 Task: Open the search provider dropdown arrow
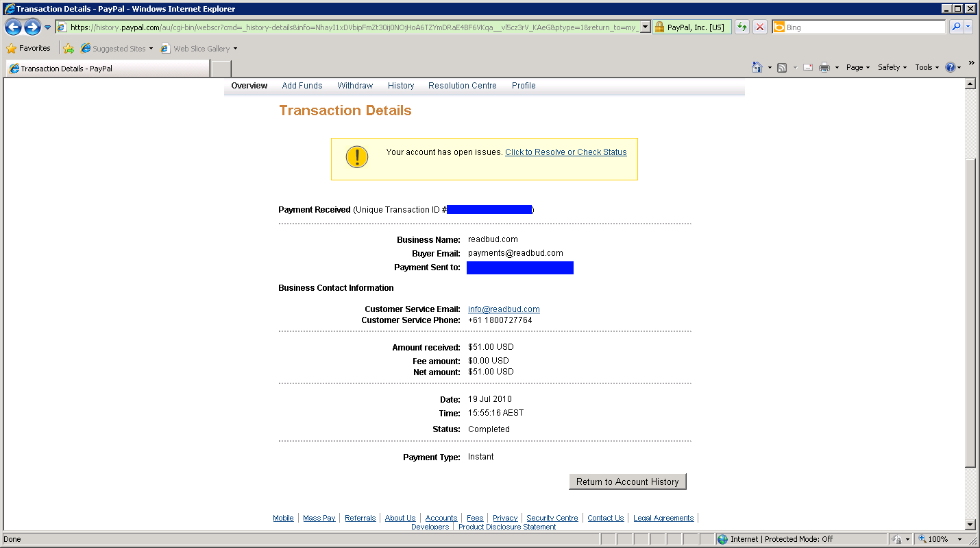968,27
